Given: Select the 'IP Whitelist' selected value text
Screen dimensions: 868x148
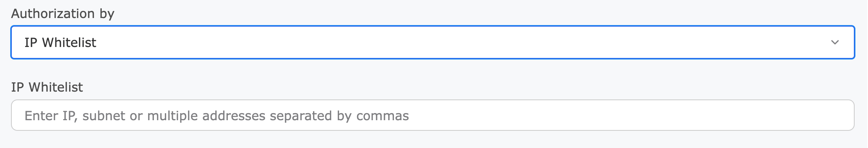Looking at the screenshot, I should [60, 42].
